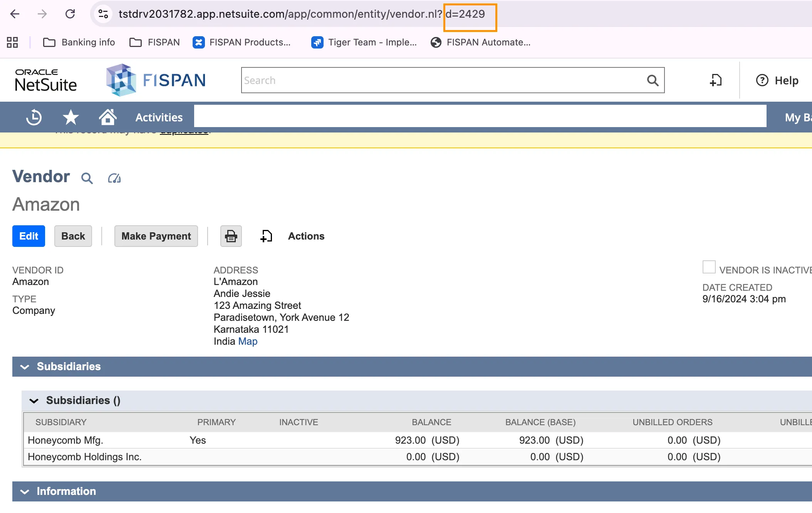Screen dimensions: 812x513
Task: Toggle the Vendor Is Inactive checkbox
Action: coord(709,267)
